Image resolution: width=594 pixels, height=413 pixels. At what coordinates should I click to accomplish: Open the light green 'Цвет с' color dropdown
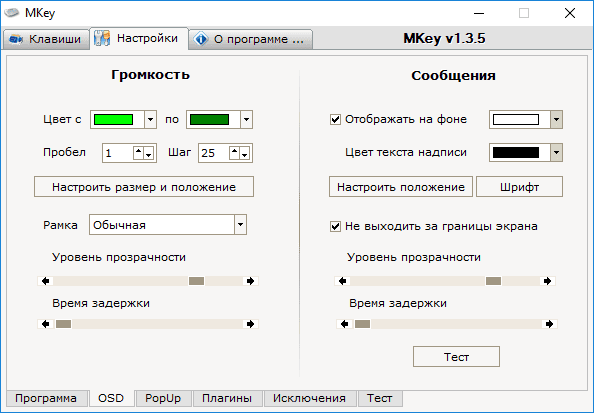(150, 120)
